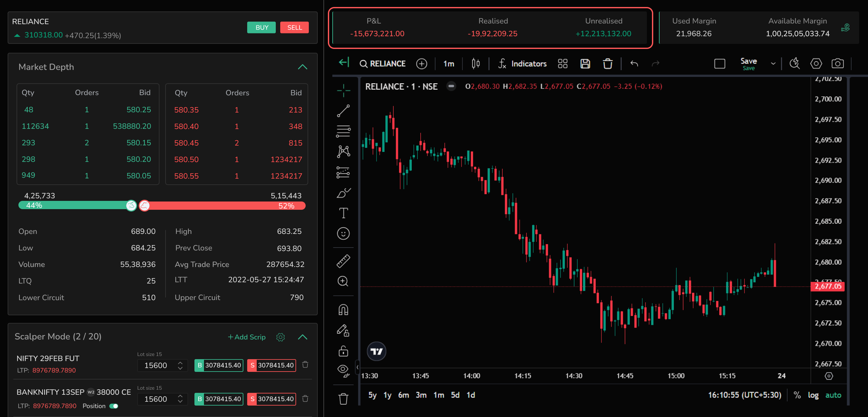Image resolution: width=868 pixels, height=417 pixels.
Task: Click NIFTY 29FEB FUT lot quantity field
Action: 162,365
